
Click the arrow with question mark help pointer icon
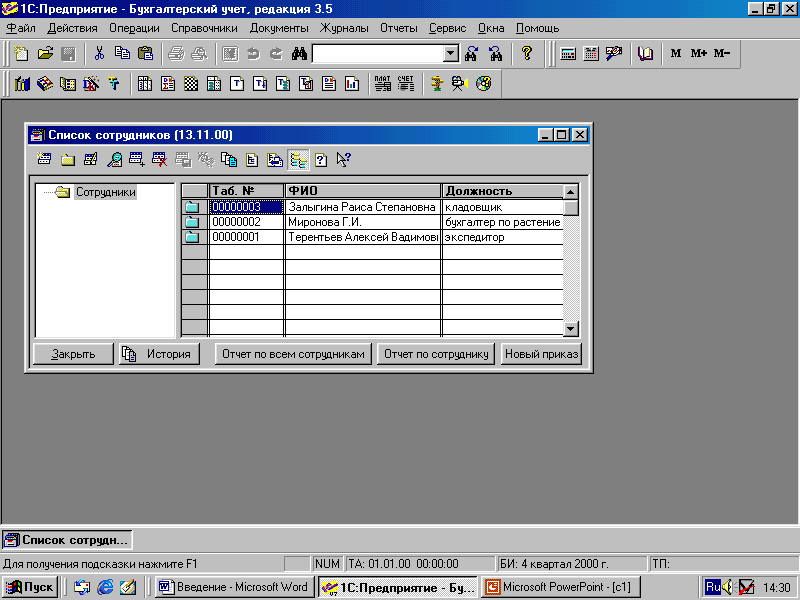343,160
